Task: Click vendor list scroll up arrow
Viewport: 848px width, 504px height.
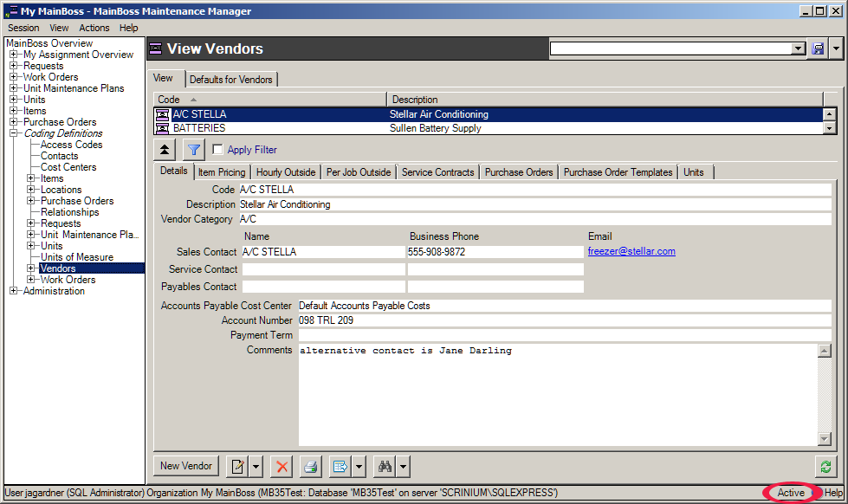Action: tap(830, 114)
